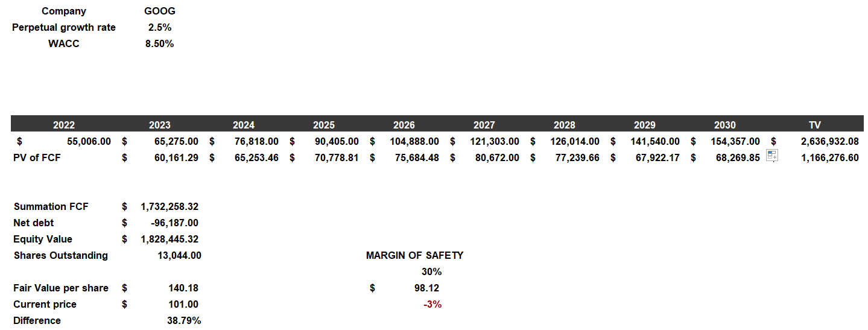Select the GOOG company name cell
The height and width of the screenshot is (330, 868).
coord(160,11)
